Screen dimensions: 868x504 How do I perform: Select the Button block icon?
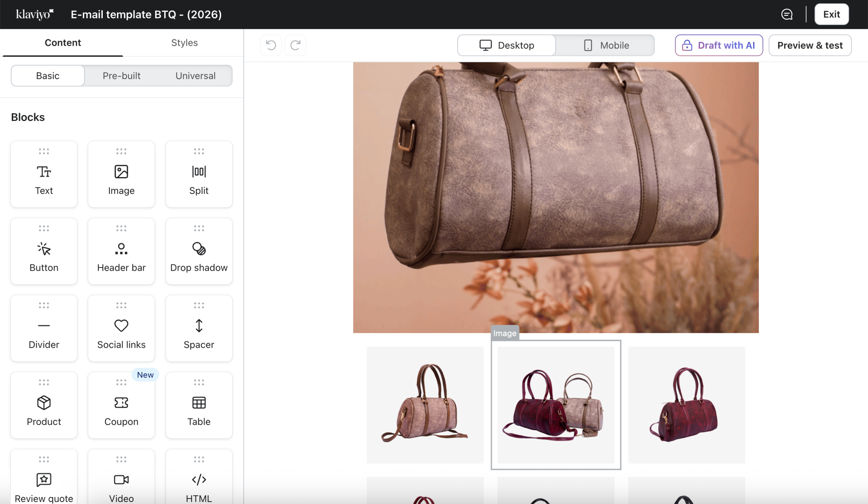(44, 248)
